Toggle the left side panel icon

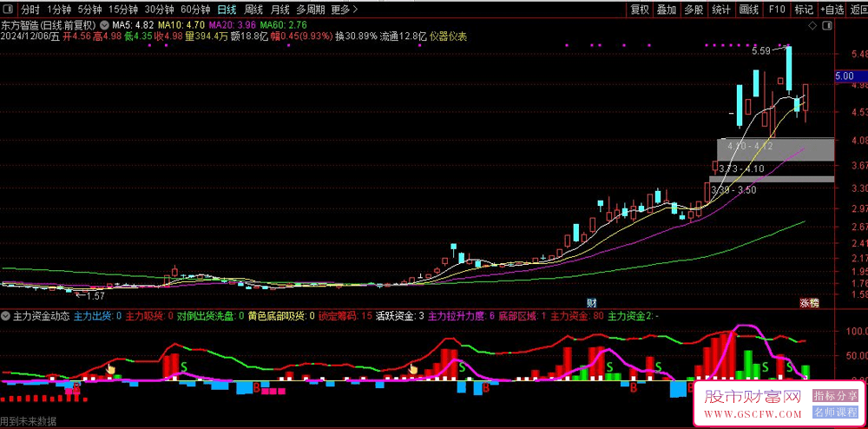[x=9, y=10]
